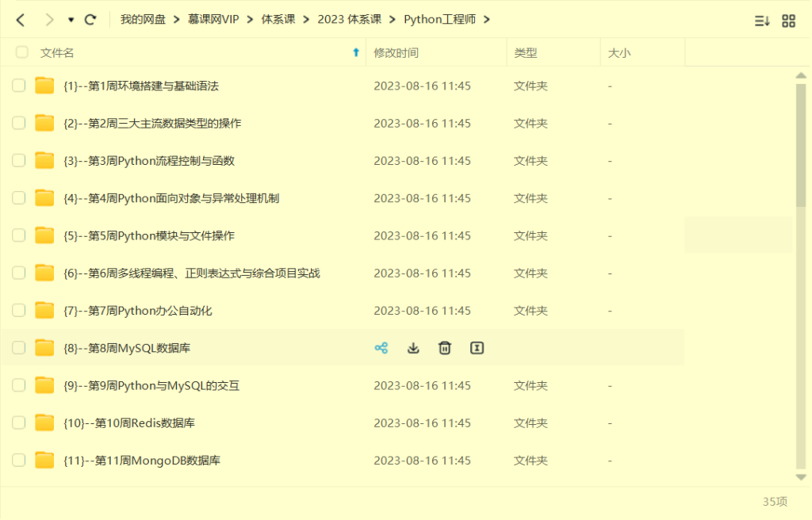This screenshot has width=812, height=520.
Task: Click folder icon of 第11周MongoDB数据库
Action: tap(44, 460)
